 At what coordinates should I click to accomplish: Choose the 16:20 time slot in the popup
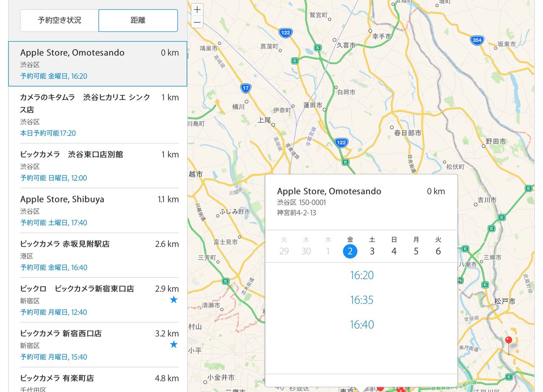[362, 275]
